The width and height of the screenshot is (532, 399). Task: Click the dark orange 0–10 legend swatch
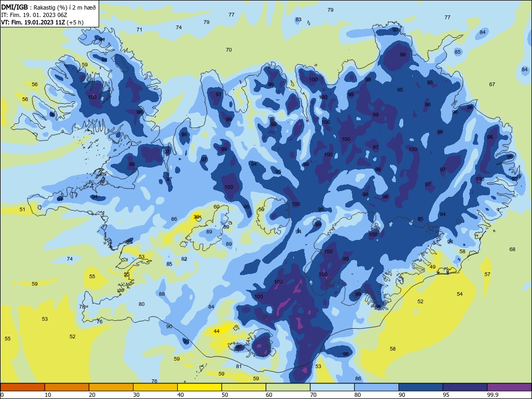[x=22, y=387]
